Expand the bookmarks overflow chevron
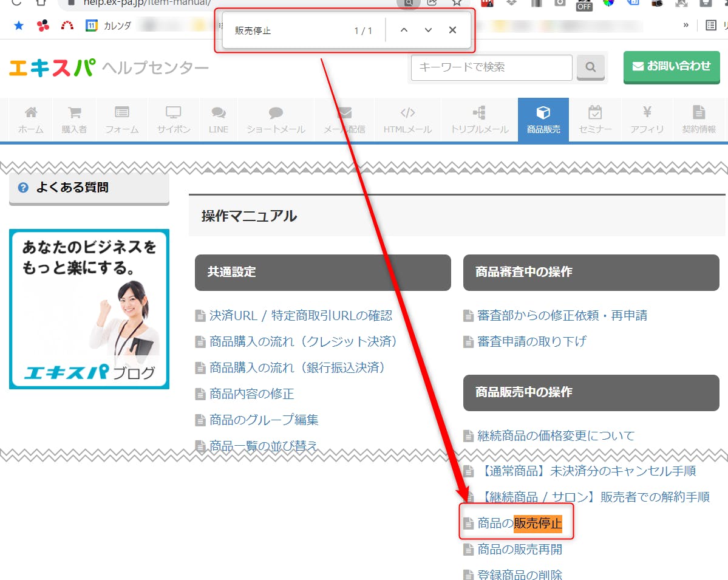The width and height of the screenshot is (728, 580). tap(686, 26)
